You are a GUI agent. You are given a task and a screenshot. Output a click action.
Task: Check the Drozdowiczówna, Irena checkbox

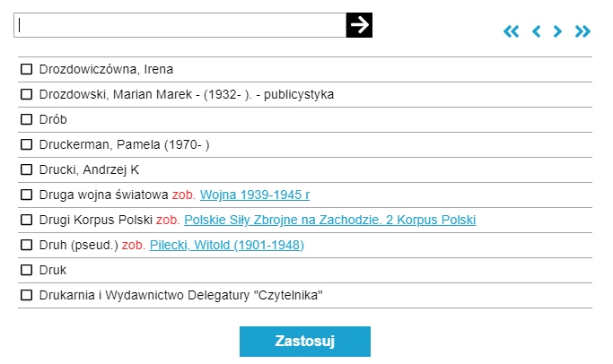click(x=27, y=69)
